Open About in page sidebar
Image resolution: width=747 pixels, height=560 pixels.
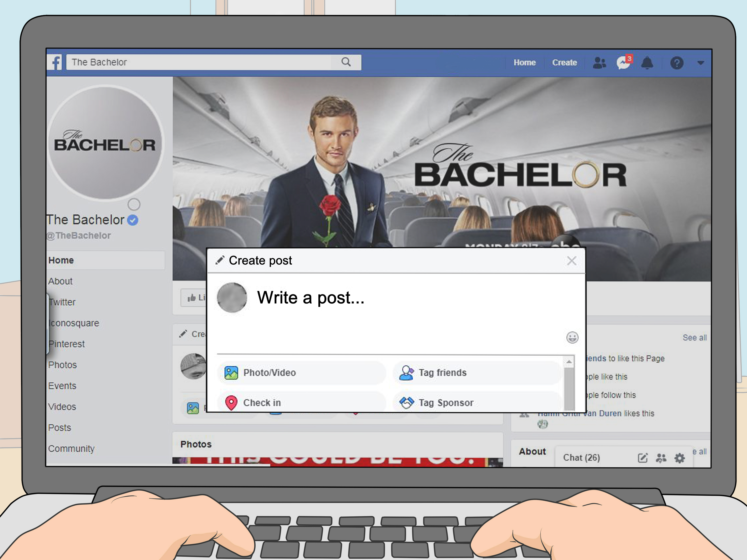point(60,281)
